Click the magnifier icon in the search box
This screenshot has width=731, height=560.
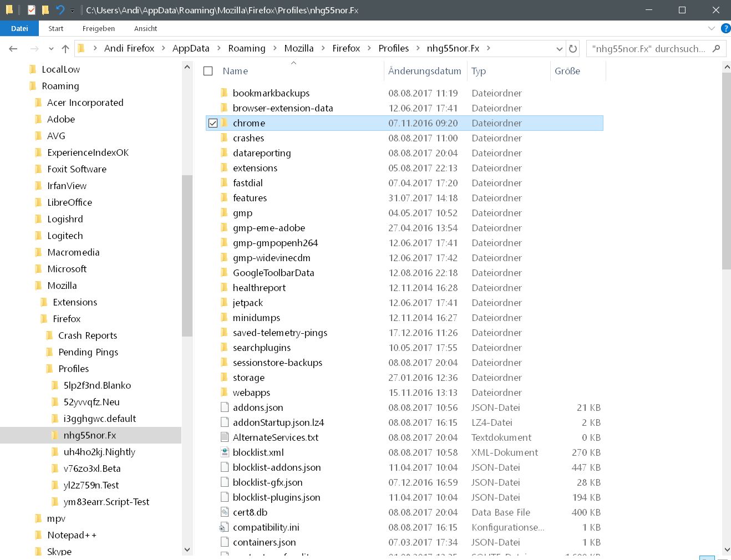coord(716,49)
